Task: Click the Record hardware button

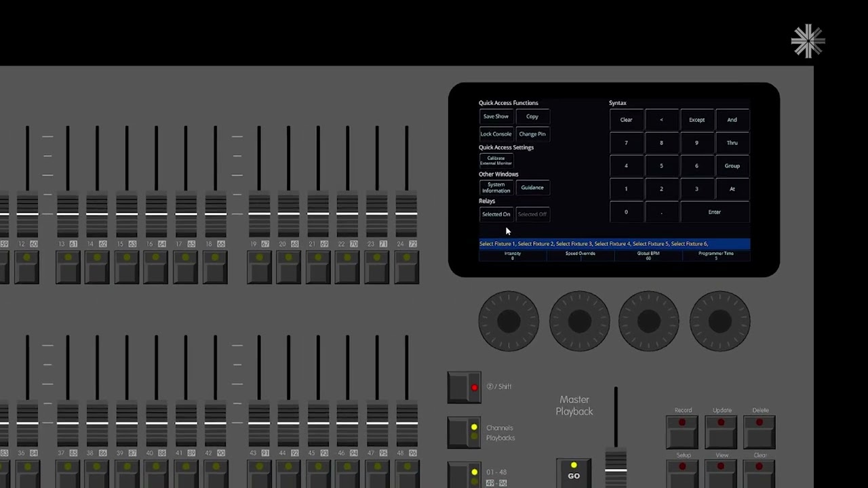Action: click(x=683, y=431)
